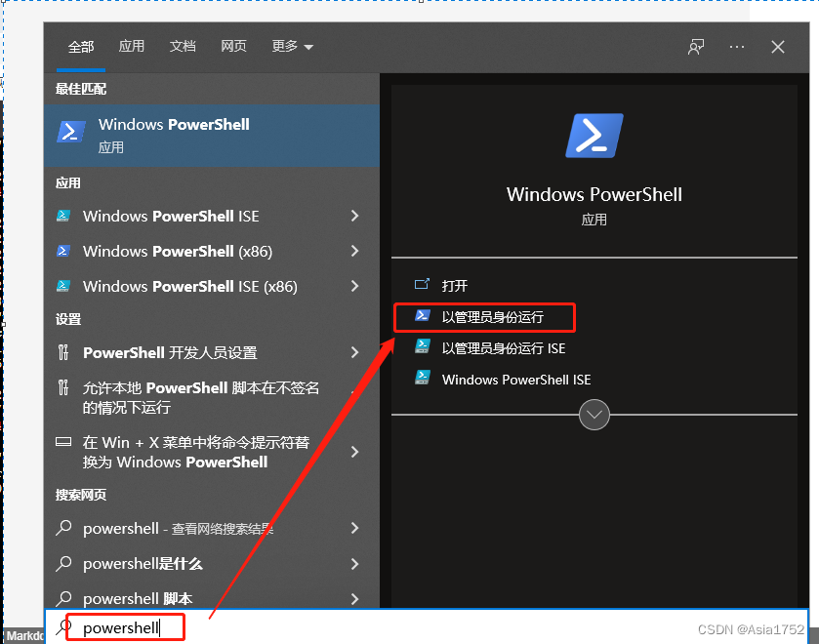Click taskbar icon beside Win + X setting
The width and height of the screenshot is (819, 644).
[x=63, y=442]
